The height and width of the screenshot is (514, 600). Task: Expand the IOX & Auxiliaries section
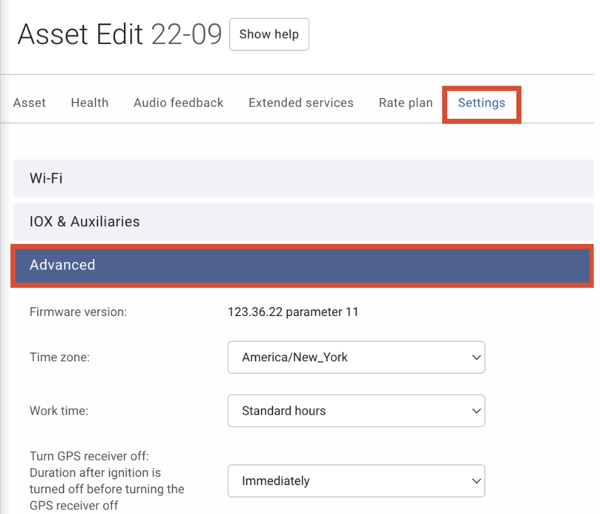[303, 222]
